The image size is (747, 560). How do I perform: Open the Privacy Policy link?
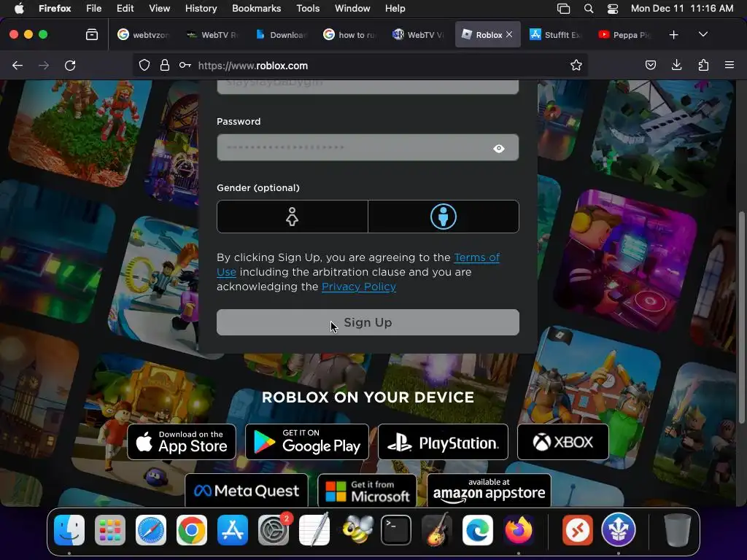359,287
